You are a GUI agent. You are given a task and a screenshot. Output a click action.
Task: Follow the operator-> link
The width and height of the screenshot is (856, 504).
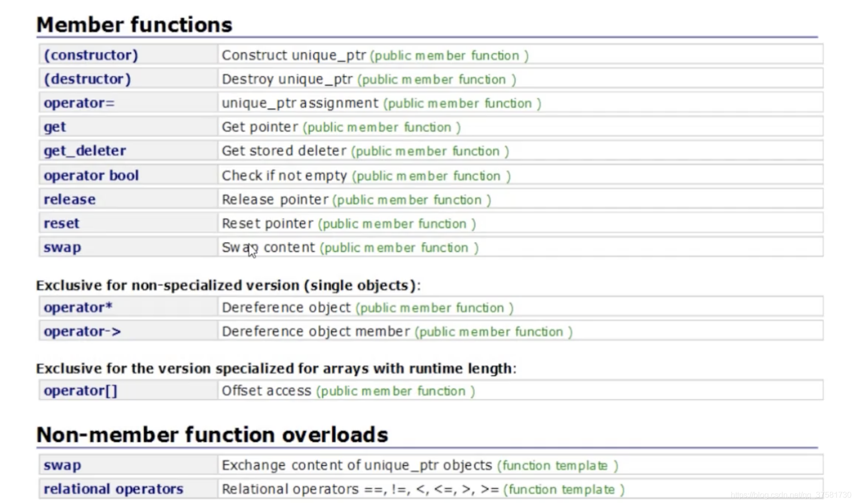click(82, 331)
